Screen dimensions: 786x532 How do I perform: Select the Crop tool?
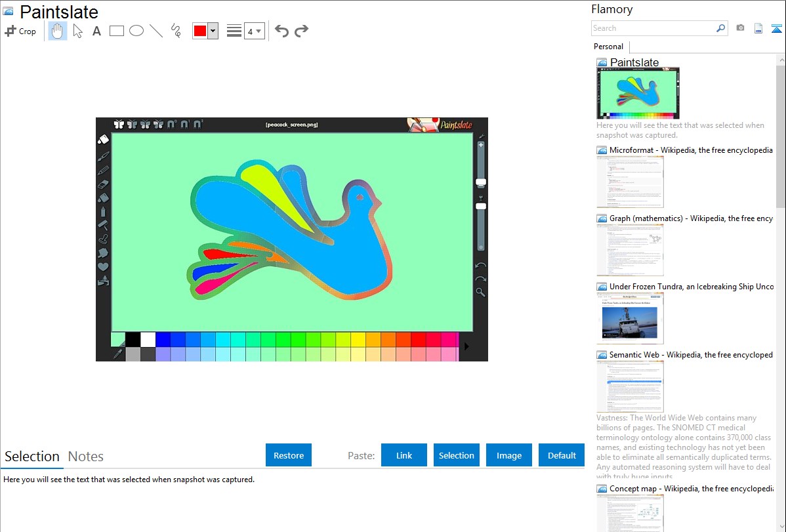pyautogui.click(x=20, y=31)
